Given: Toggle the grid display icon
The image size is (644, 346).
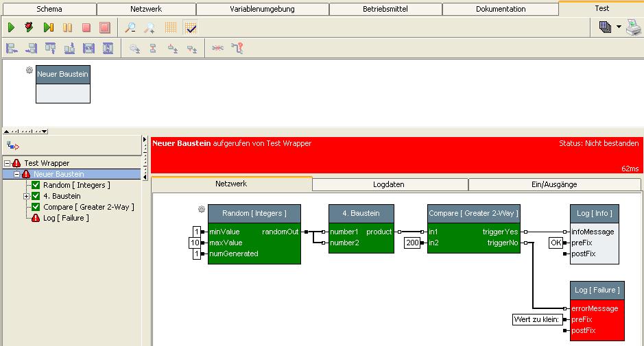Looking at the screenshot, I should [171, 27].
